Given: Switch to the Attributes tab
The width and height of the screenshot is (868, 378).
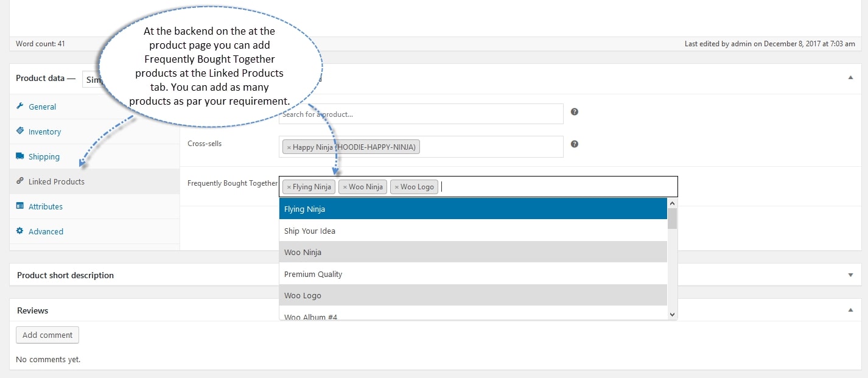Looking at the screenshot, I should point(46,206).
